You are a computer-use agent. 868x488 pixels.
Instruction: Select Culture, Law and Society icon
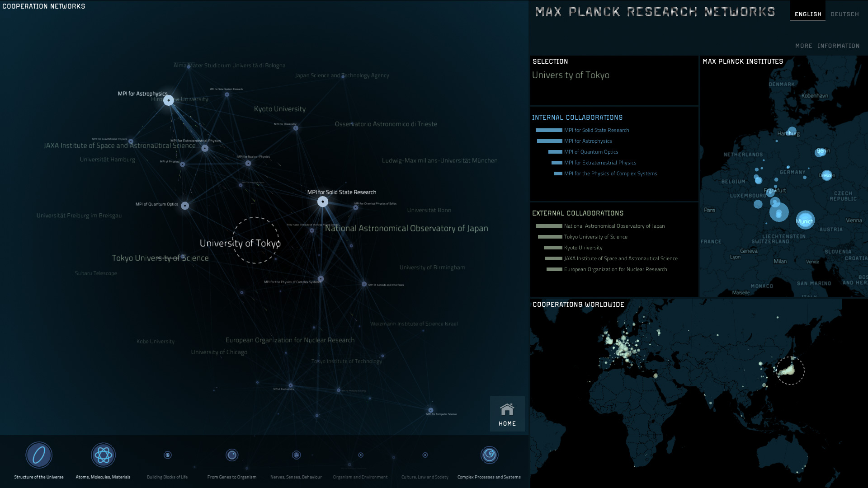coord(425,455)
